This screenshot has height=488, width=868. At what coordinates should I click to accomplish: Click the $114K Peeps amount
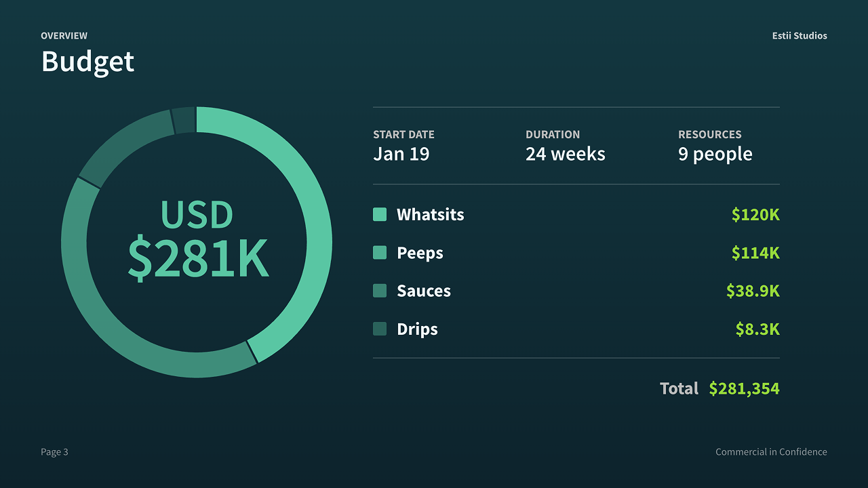click(755, 253)
